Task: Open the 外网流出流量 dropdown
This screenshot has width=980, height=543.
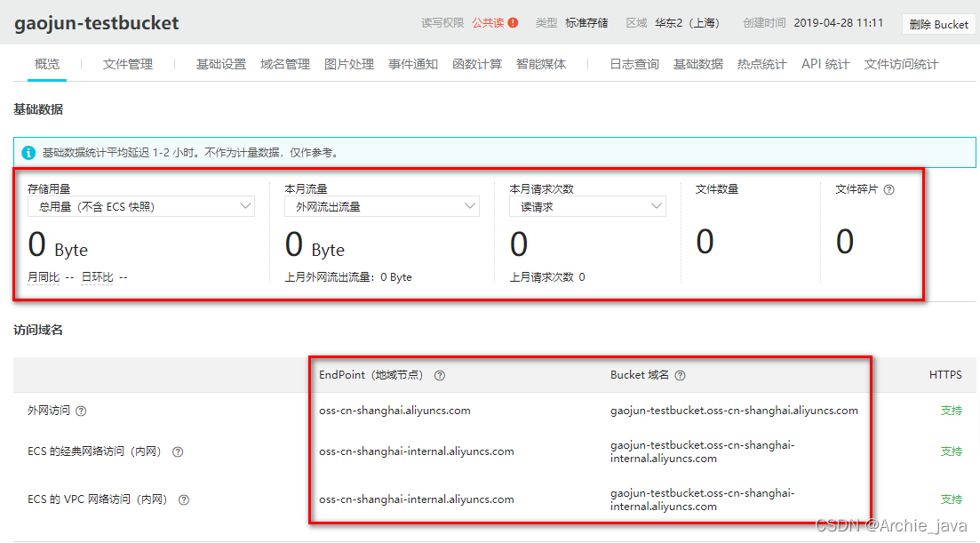Action: click(382, 207)
